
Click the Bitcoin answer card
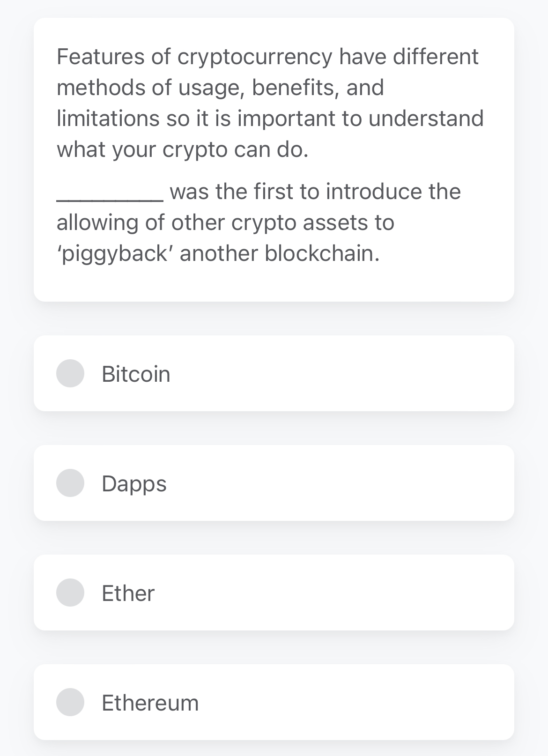tap(274, 374)
